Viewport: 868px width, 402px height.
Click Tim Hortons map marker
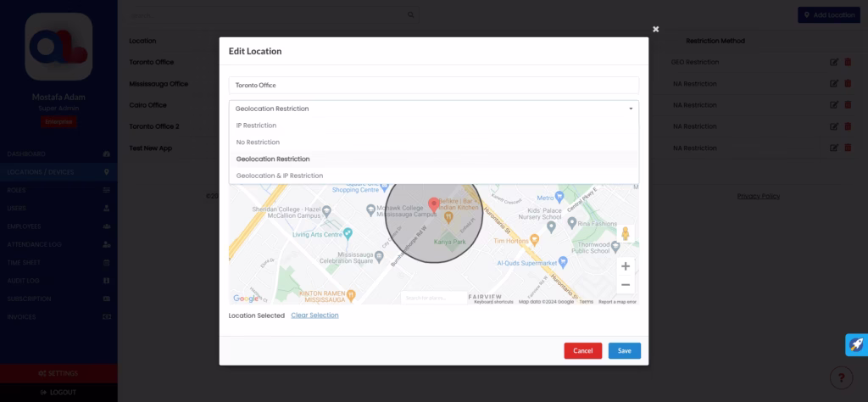(x=534, y=240)
